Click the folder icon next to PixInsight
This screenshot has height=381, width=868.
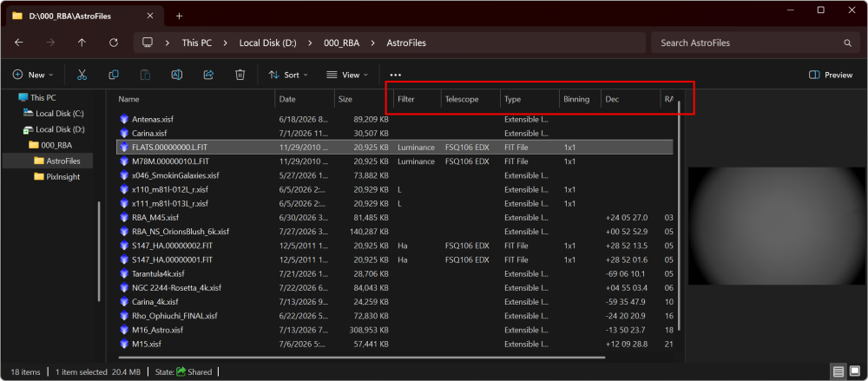pos(39,177)
